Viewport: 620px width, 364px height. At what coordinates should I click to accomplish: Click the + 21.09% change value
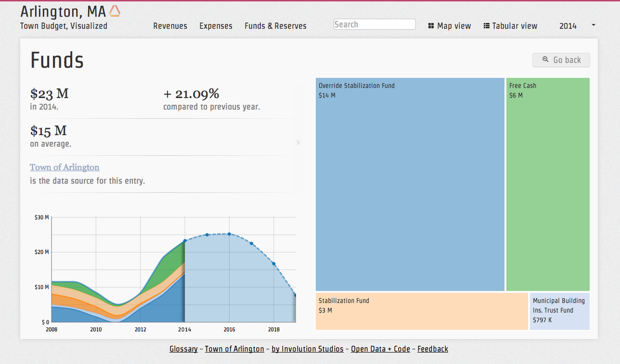tap(191, 94)
